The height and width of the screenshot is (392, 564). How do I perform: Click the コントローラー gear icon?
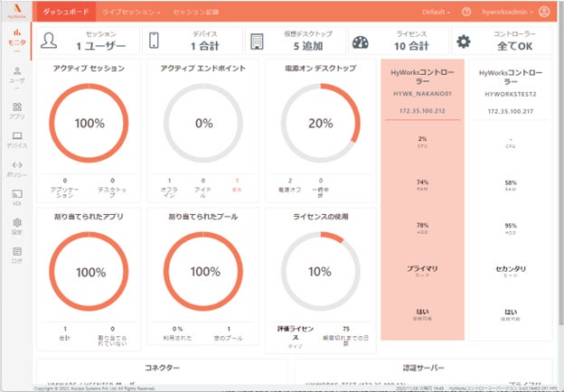click(x=464, y=42)
